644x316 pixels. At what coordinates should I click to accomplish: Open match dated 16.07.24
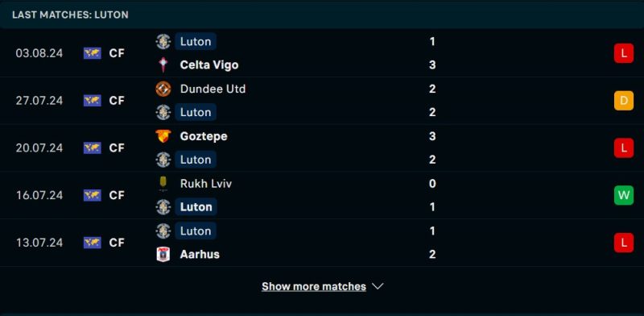pyautogui.click(x=322, y=195)
